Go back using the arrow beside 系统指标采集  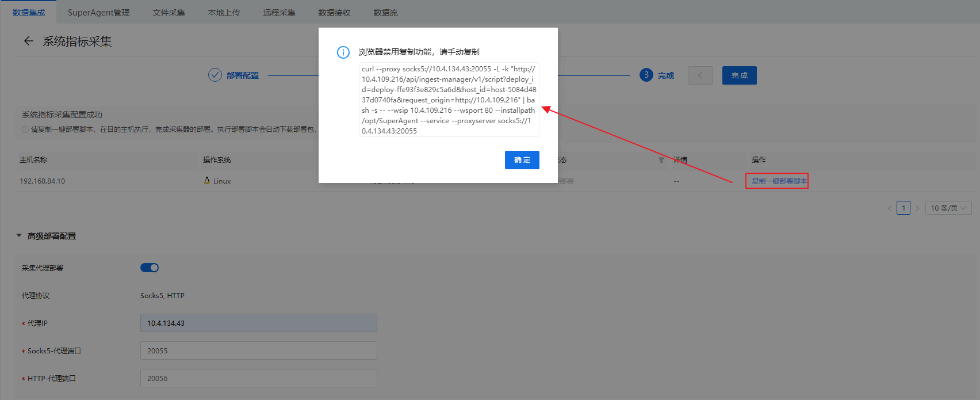[x=28, y=41]
